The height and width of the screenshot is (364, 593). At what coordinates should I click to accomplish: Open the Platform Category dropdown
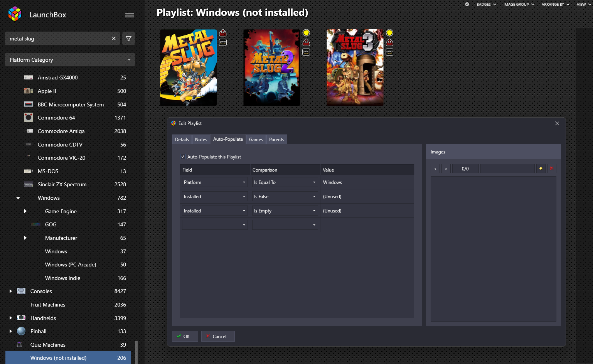(70, 60)
